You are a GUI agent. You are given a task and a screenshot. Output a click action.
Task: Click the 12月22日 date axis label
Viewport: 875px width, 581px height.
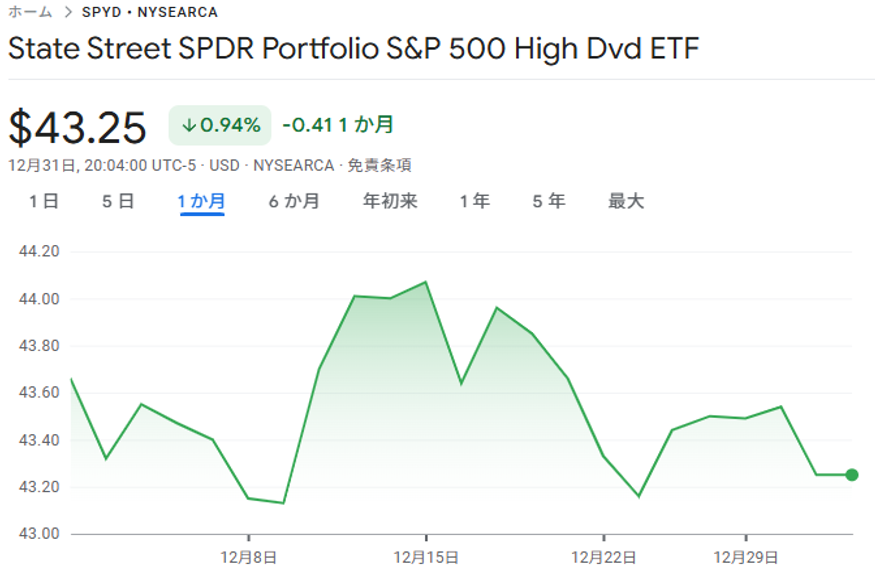point(603,555)
